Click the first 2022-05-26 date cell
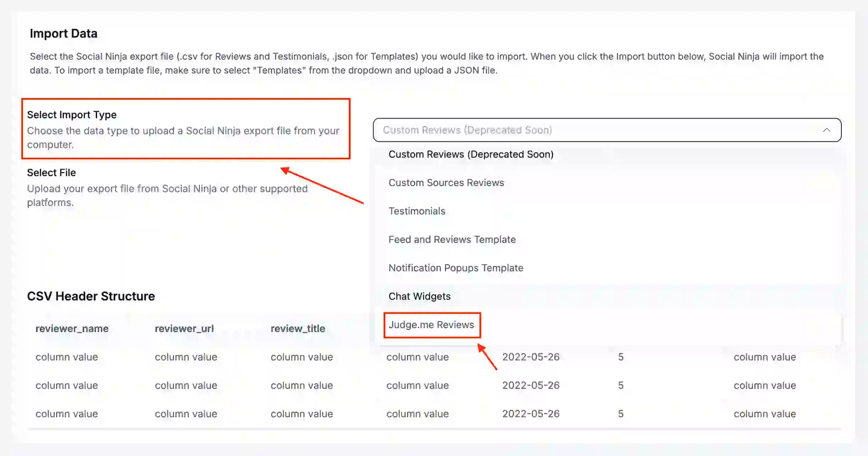Image resolution: width=868 pixels, height=456 pixels. click(531, 357)
